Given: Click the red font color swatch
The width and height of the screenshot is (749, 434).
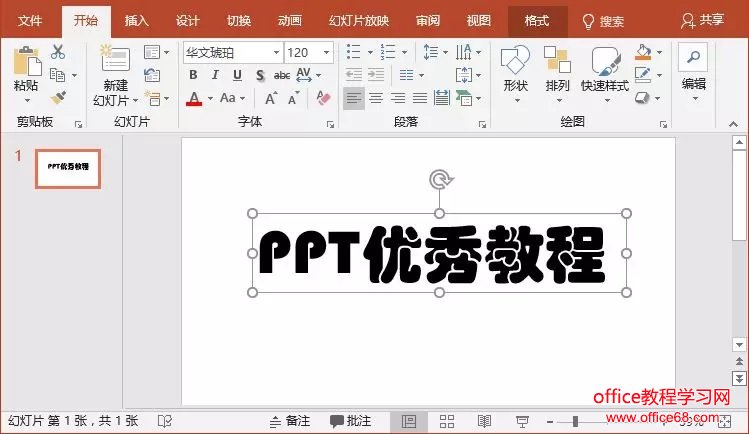Looking at the screenshot, I should pyautogui.click(x=193, y=98).
